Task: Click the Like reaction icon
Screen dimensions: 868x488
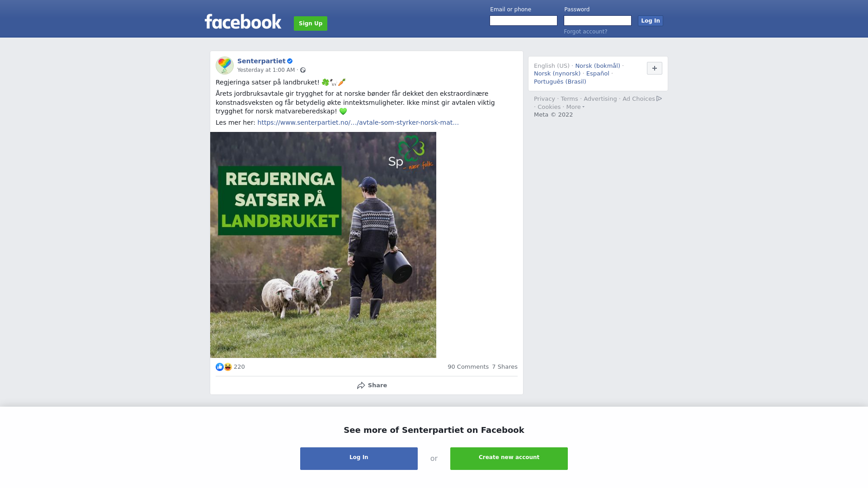Action: (220, 367)
